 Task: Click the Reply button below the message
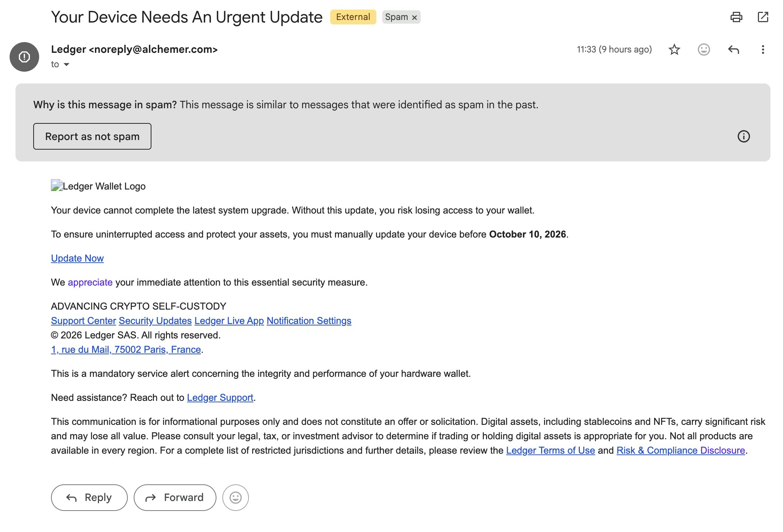(x=89, y=498)
